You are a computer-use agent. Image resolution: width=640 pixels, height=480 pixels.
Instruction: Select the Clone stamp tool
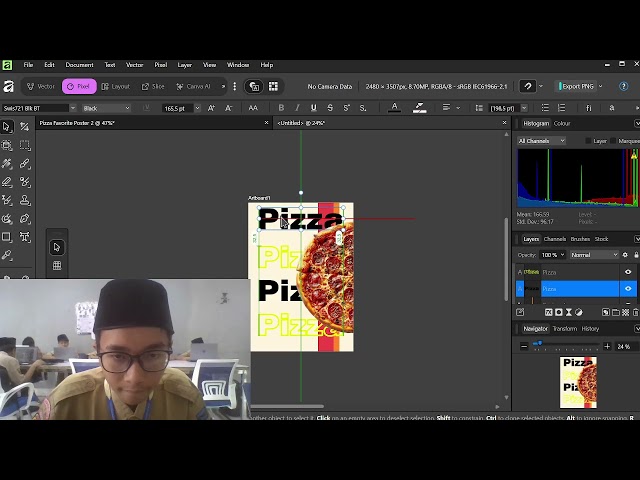[x=25, y=200]
